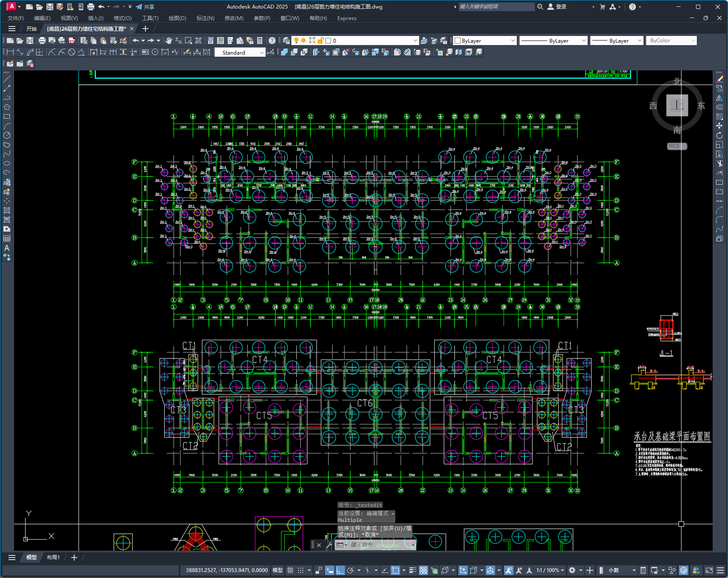Open the 编辑(E) menu
The width and height of the screenshot is (728, 578).
42,18
